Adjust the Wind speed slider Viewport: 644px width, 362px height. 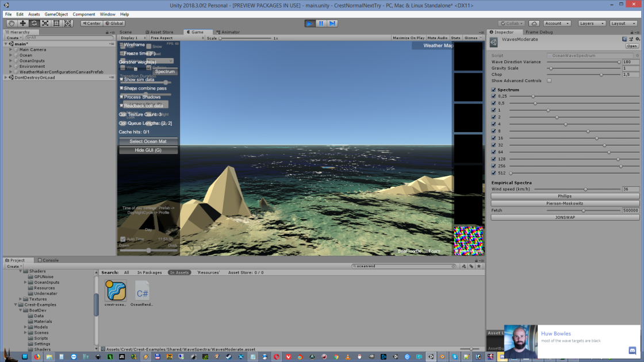(577, 189)
